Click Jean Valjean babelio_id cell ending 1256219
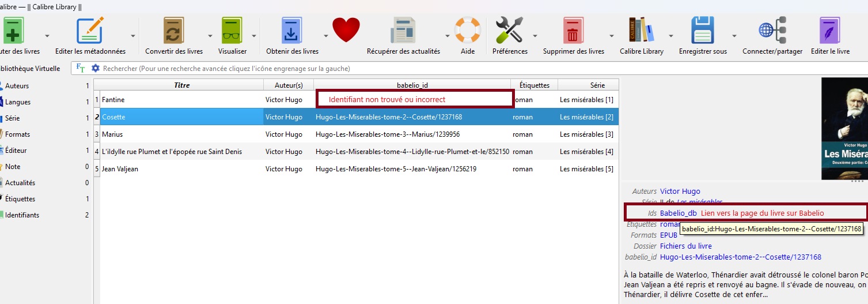868x304 pixels. click(x=412, y=169)
